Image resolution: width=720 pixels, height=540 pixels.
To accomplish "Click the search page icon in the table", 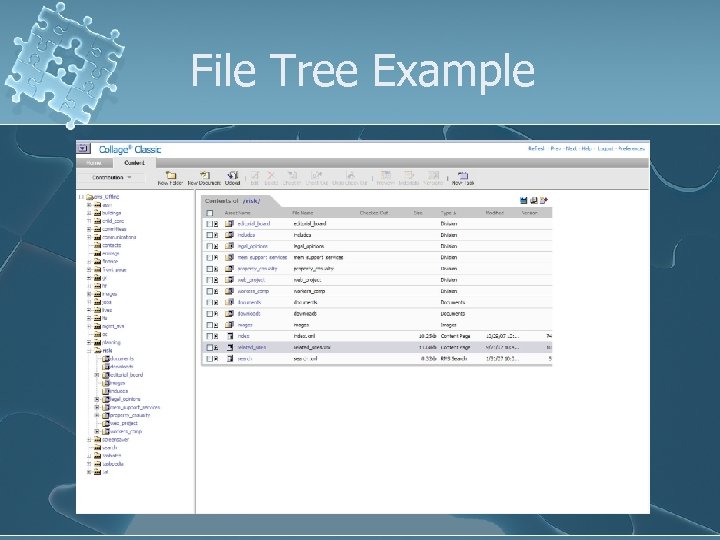I will 230,359.
